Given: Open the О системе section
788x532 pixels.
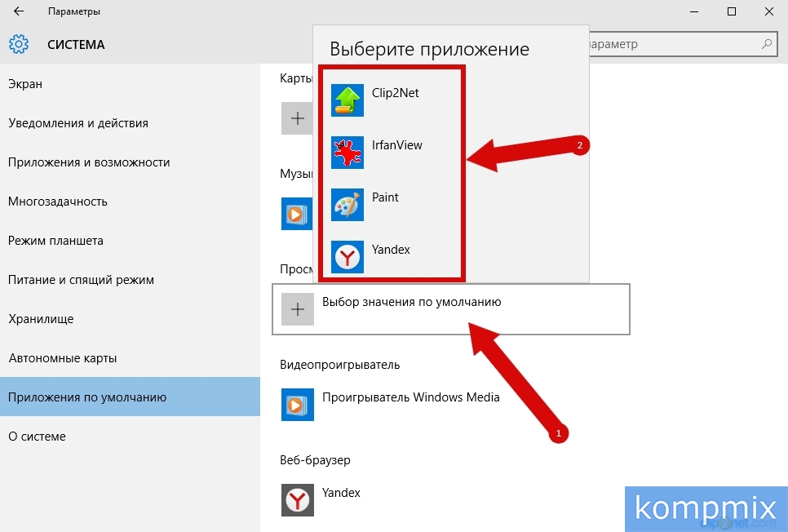Looking at the screenshot, I should [x=131, y=436].
